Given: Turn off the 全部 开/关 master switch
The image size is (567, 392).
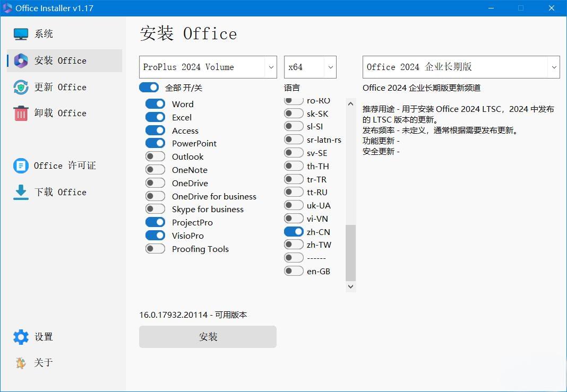Looking at the screenshot, I should click(x=149, y=87).
